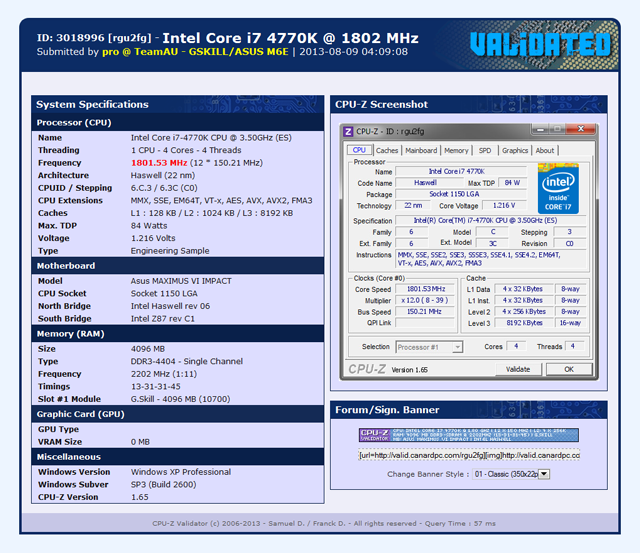Click the Package 'Socket 1150 LGA' field
This screenshot has height=553, width=640.
(461, 194)
